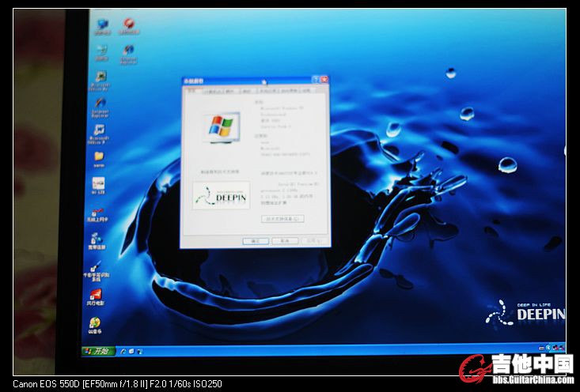Click Internet Explorer in Quick Launch bar

126,349
